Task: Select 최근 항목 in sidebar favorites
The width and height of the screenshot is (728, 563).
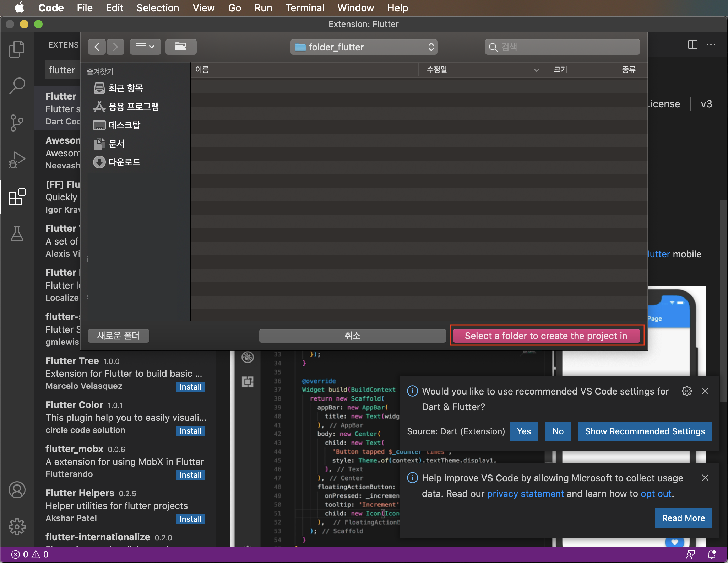Action: 118,88
